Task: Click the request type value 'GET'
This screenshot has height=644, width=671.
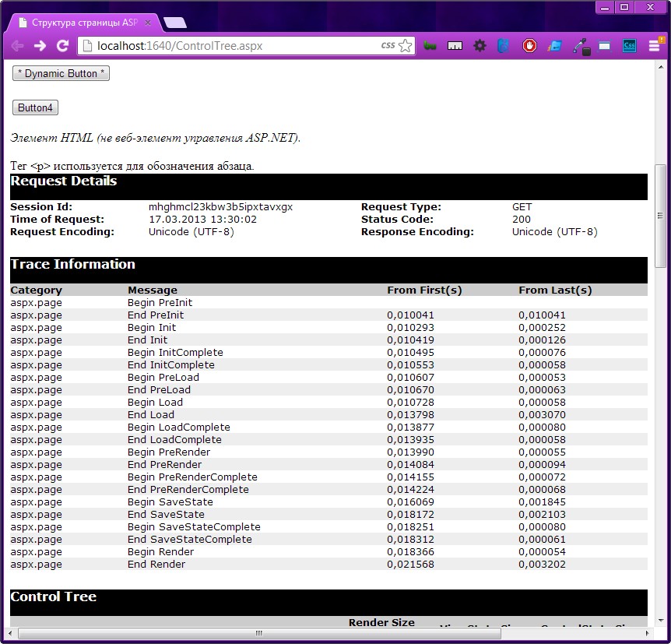Action: click(x=522, y=207)
